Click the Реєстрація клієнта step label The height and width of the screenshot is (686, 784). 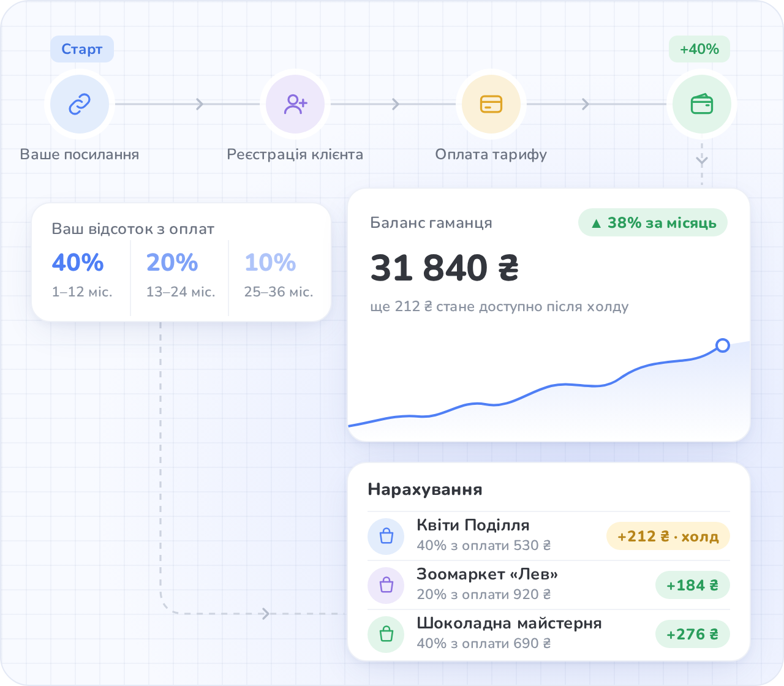(x=295, y=154)
